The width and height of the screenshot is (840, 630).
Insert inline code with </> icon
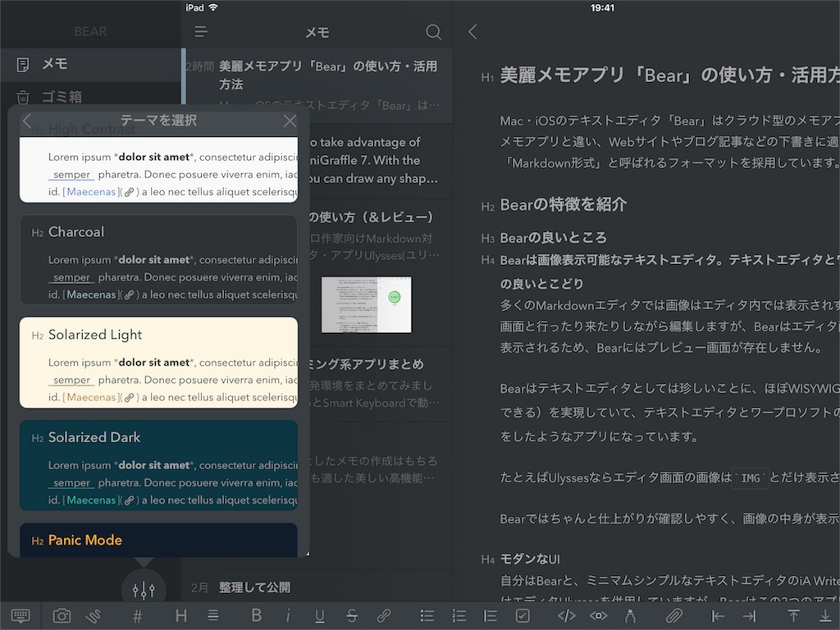pyautogui.click(x=566, y=615)
